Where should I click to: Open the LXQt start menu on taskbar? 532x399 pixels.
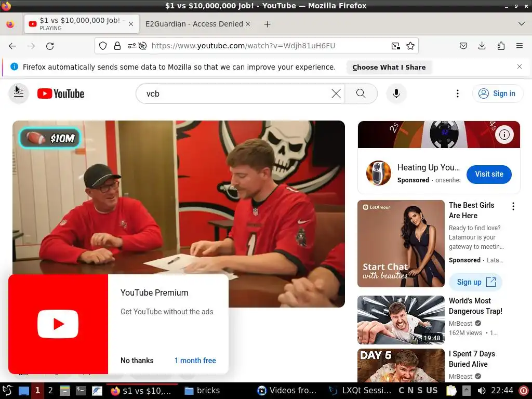7,391
